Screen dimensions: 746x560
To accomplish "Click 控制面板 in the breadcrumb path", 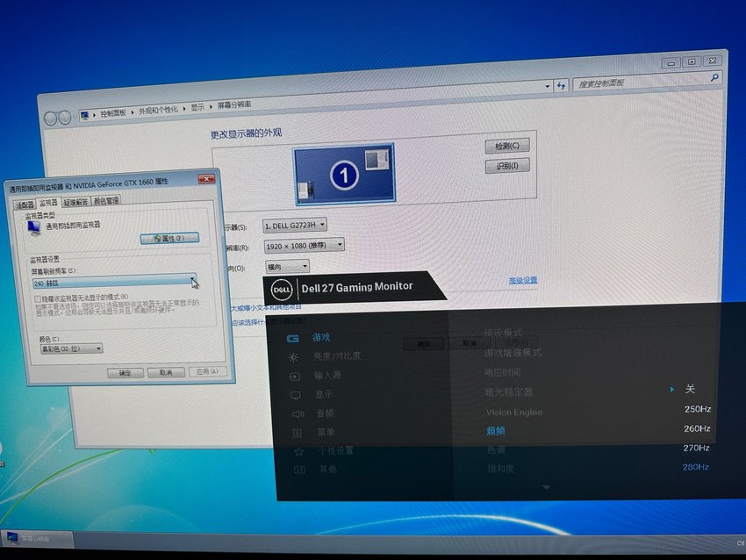I will pos(113,112).
